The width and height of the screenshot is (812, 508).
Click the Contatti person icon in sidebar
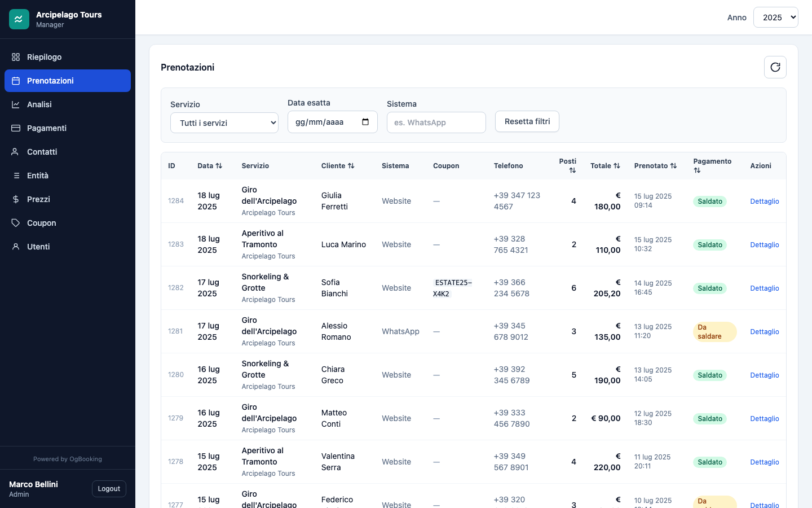[x=16, y=152]
